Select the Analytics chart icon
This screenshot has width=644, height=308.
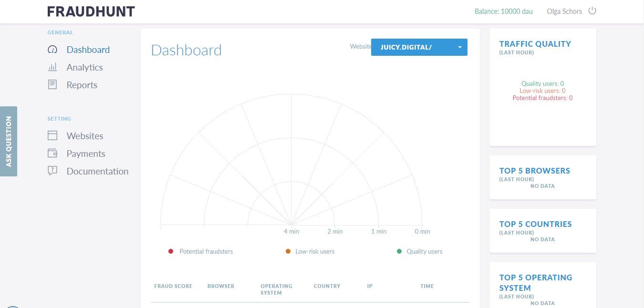[52, 67]
